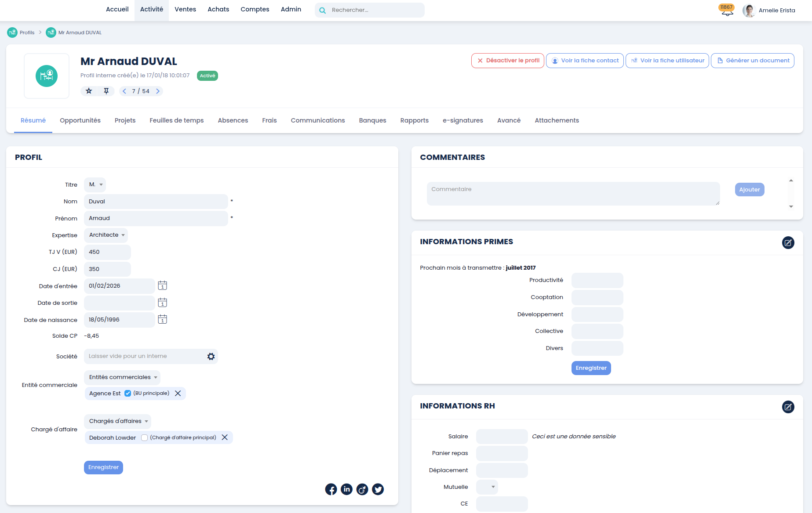The image size is (812, 513).
Task: Click the Générer un document button
Action: (x=752, y=60)
